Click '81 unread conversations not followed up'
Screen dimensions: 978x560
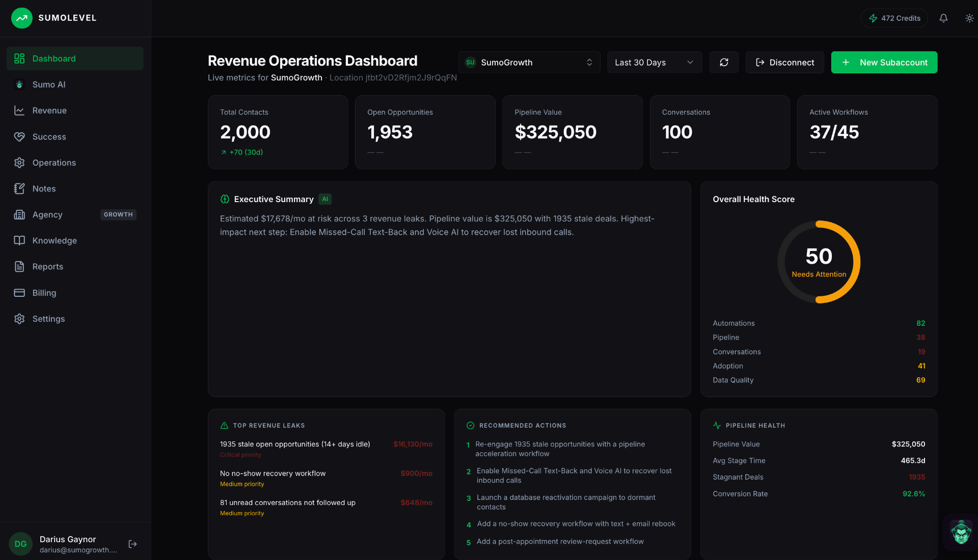point(288,502)
